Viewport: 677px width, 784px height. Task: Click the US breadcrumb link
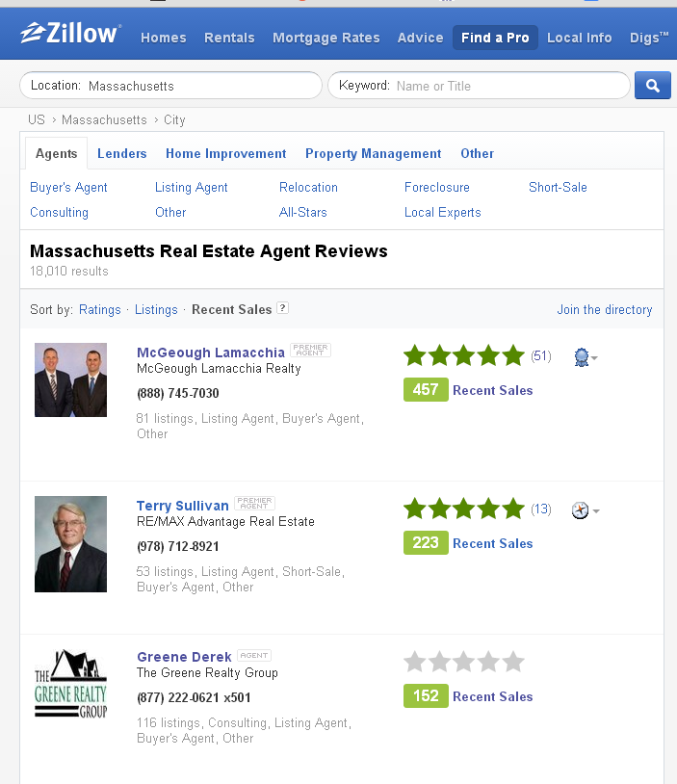click(x=37, y=120)
